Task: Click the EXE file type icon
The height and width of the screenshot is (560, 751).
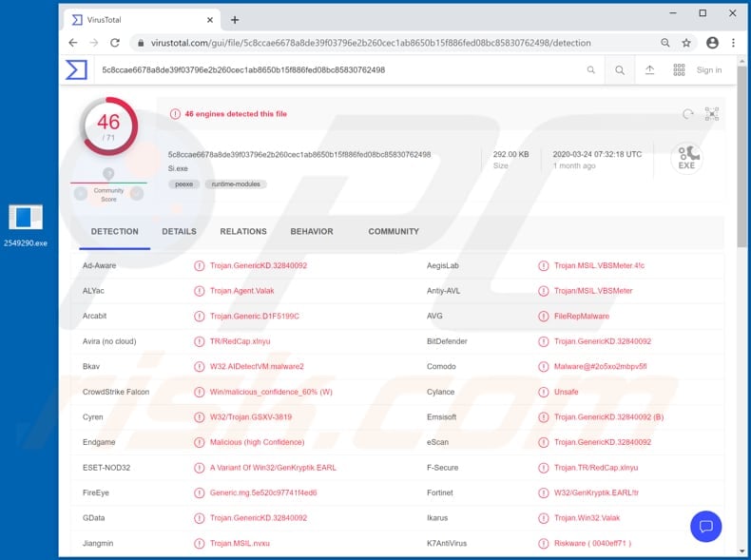Action: point(686,158)
